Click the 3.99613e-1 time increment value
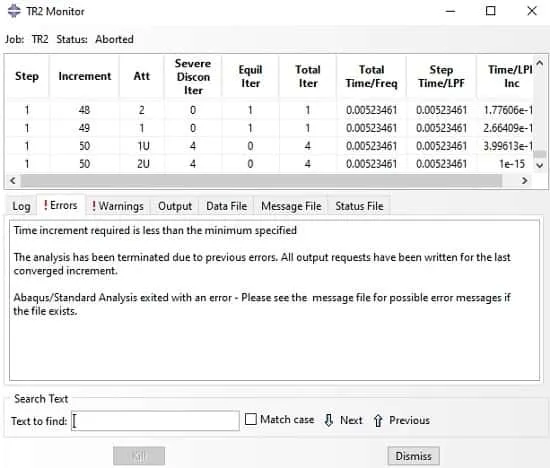Viewport: 550px width, 468px height. point(508,146)
